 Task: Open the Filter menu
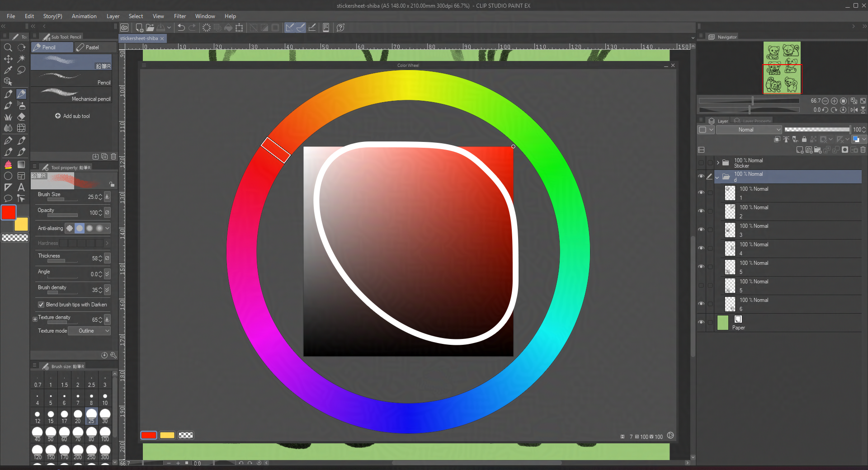pyautogui.click(x=179, y=16)
